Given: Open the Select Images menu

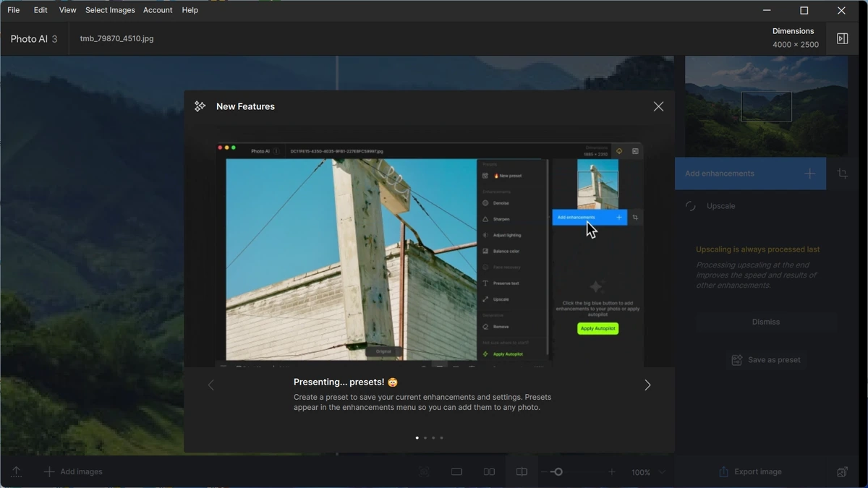Looking at the screenshot, I should (x=110, y=10).
